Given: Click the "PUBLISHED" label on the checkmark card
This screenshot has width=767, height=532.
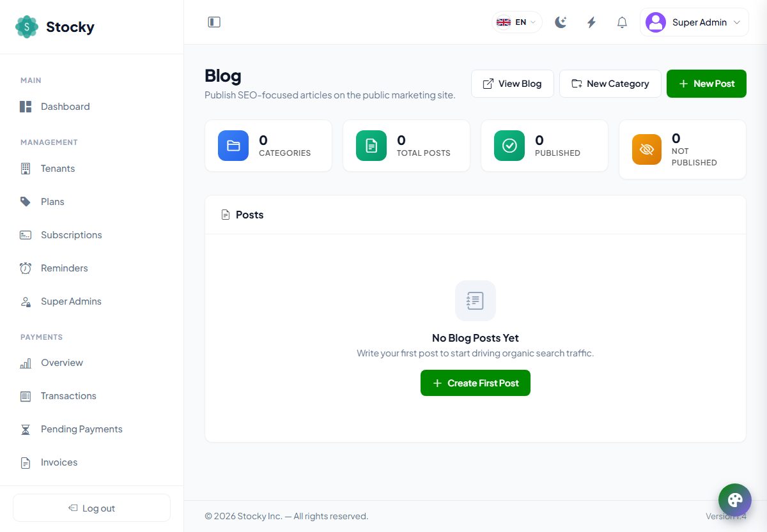Looking at the screenshot, I should [x=557, y=153].
